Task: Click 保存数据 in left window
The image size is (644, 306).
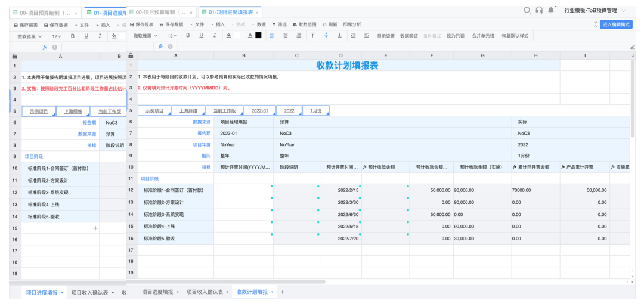Action: coord(56,25)
